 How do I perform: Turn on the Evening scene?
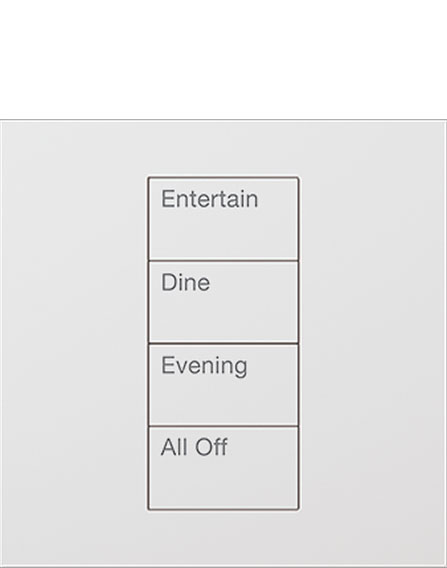[223, 385]
